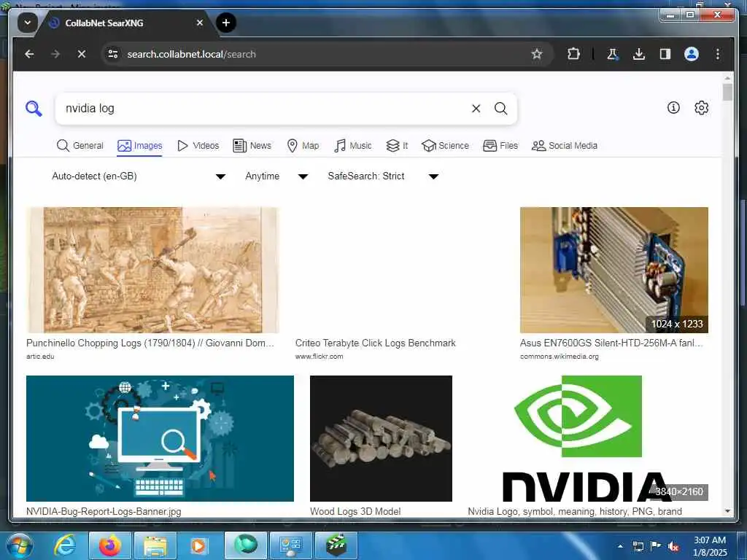Click Asus EN7600GS Silent title text
The width and height of the screenshot is (747, 560).
click(x=611, y=343)
